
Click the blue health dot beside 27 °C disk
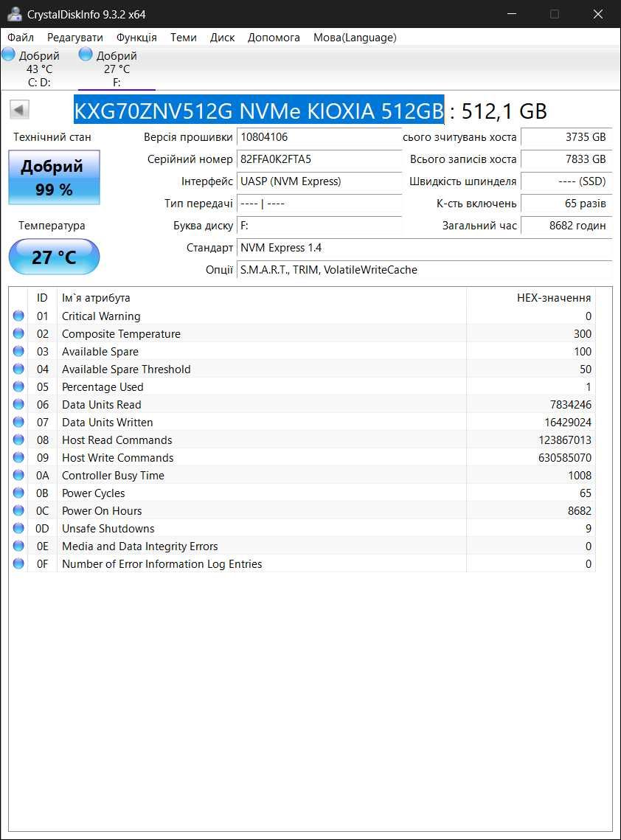coord(86,54)
